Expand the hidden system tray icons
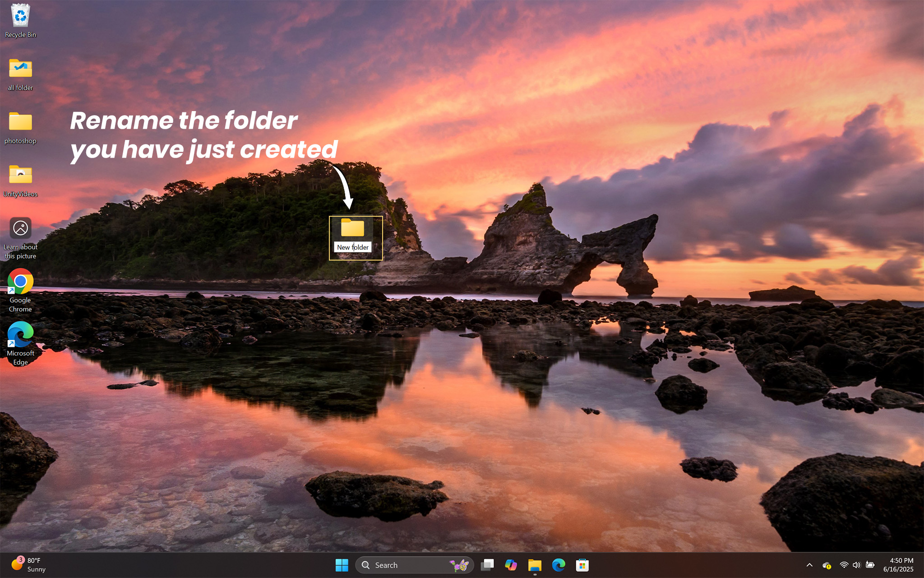924x578 pixels. (809, 565)
